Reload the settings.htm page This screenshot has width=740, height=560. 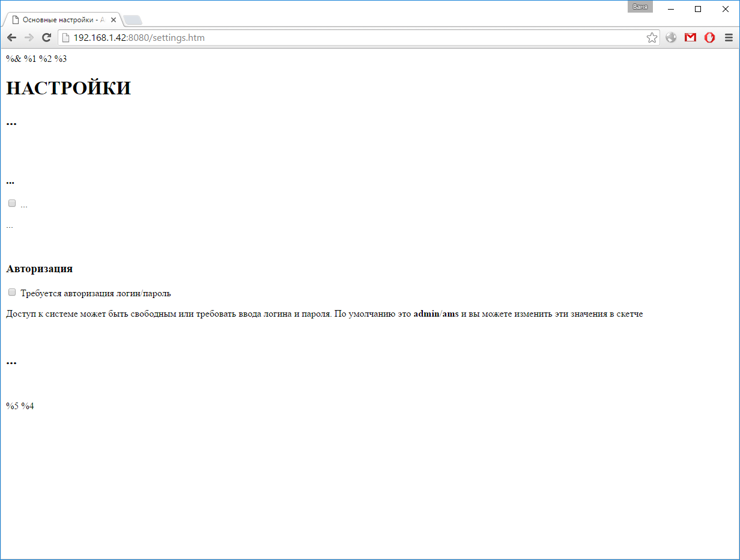click(46, 38)
